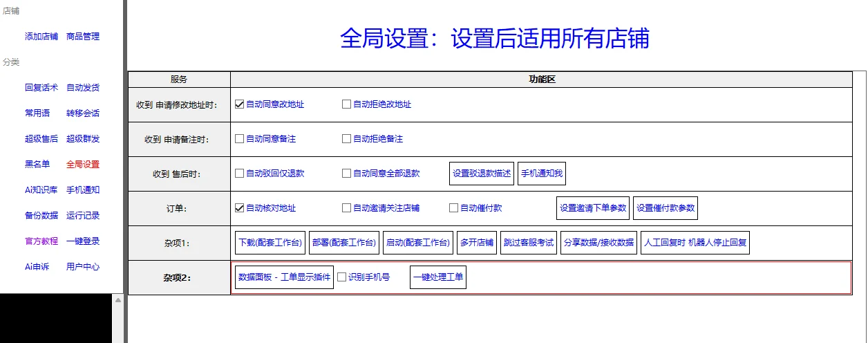Select 超级群发 in sidebar
This screenshot has width=868, height=343.
[83, 139]
